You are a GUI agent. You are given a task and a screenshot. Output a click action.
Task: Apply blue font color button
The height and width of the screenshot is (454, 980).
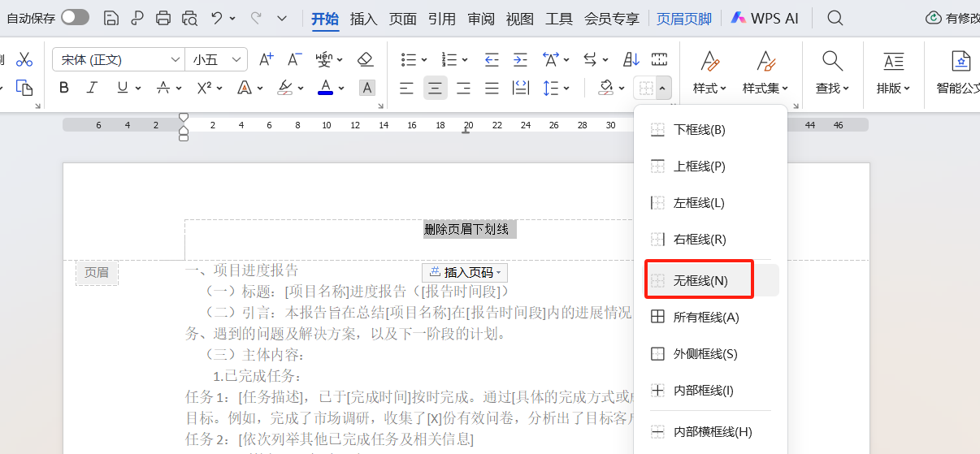coord(325,88)
